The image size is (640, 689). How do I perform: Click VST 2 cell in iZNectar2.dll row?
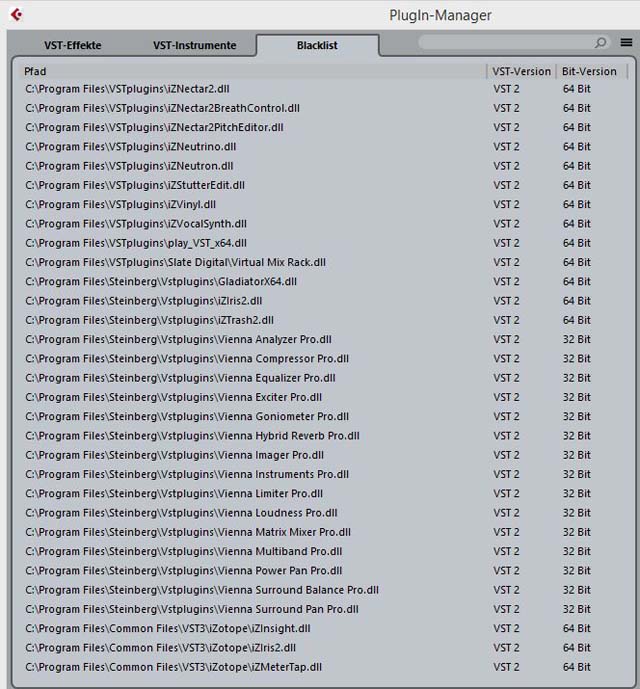(x=506, y=89)
